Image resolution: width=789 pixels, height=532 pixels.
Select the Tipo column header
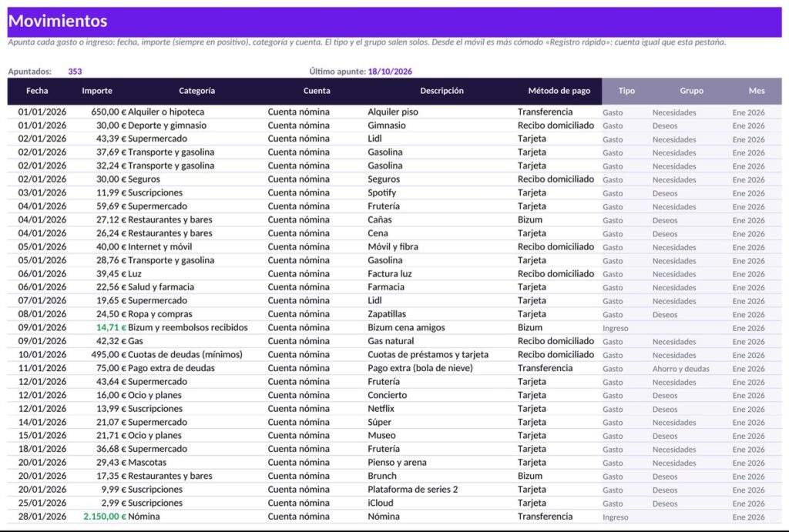click(x=626, y=91)
